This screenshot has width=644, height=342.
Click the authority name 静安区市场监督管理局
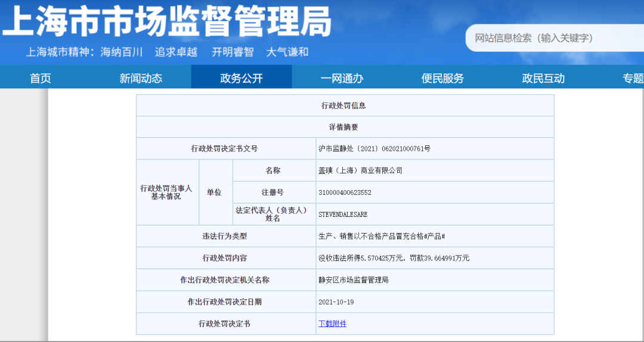pyautogui.click(x=354, y=279)
